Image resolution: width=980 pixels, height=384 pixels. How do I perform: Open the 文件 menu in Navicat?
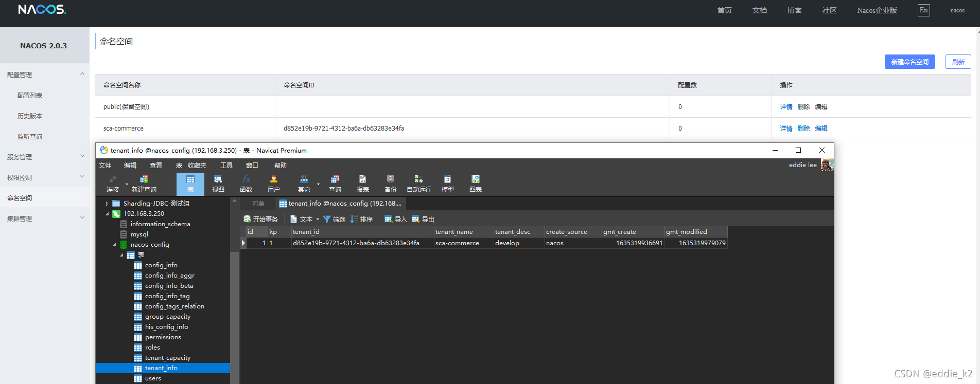click(105, 166)
